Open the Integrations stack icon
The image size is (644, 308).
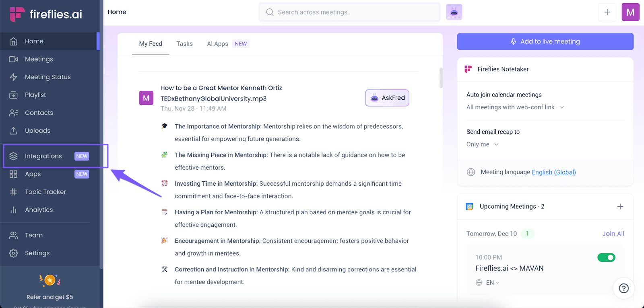[13, 156]
